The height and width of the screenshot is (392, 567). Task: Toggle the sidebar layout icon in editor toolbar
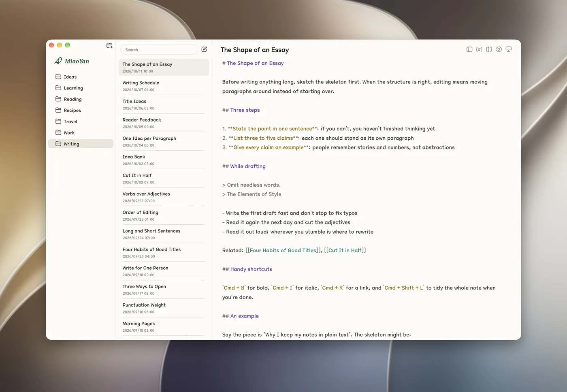click(x=469, y=49)
